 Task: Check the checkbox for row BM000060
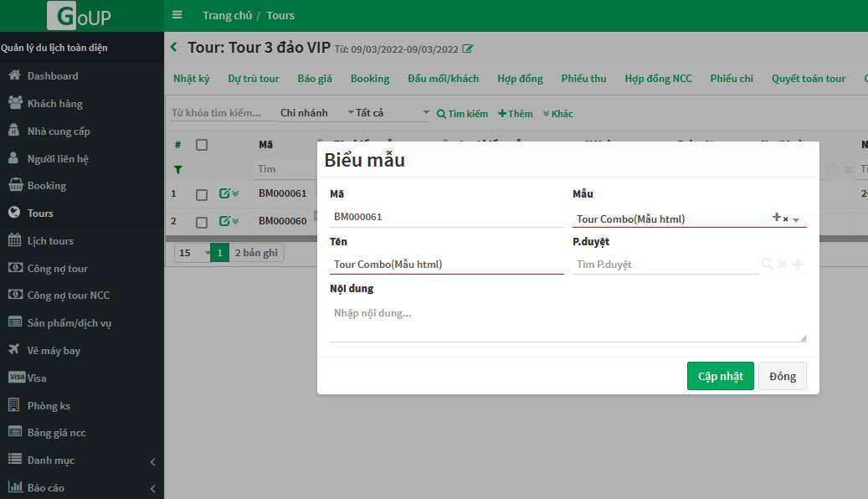tap(202, 222)
